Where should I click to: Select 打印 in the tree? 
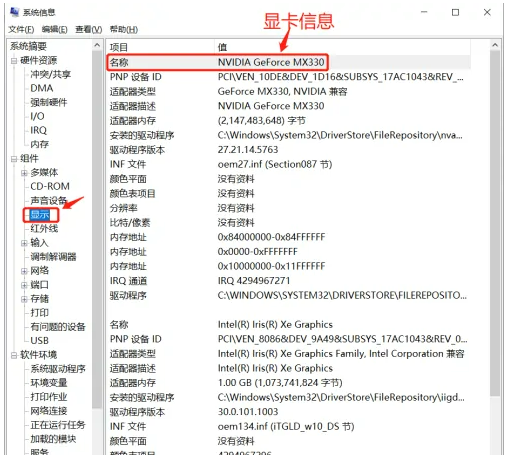point(39,312)
